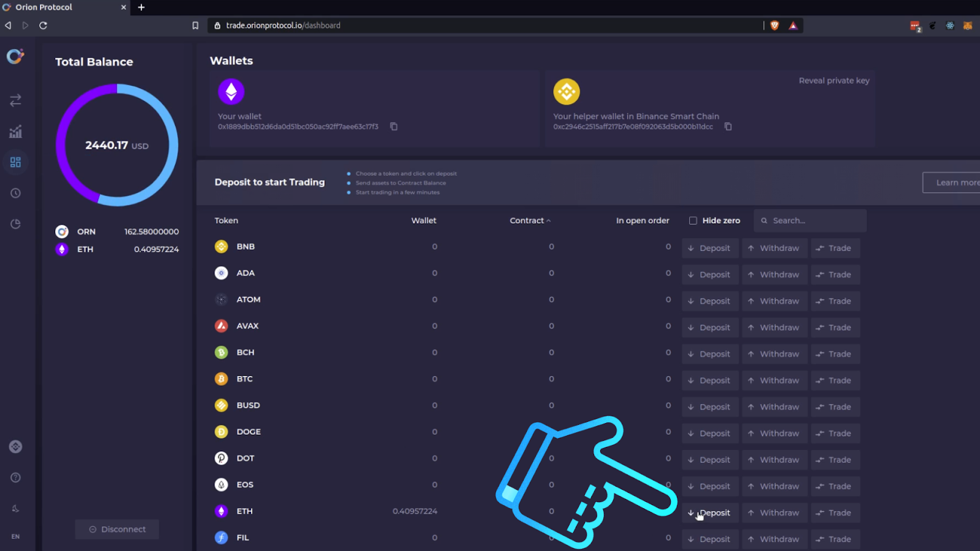
Task: Click the address bar URL
Action: (283, 25)
